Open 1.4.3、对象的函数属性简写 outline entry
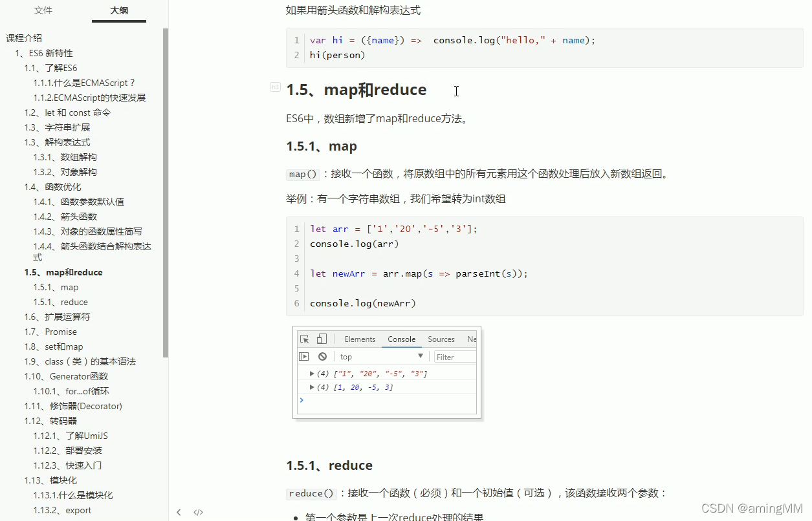The image size is (812, 521). point(88,231)
